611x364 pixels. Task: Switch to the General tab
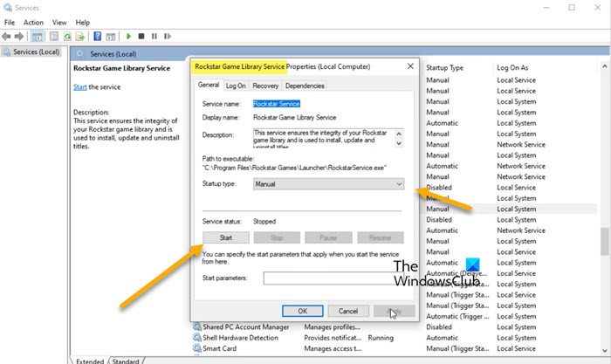tap(209, 85)
